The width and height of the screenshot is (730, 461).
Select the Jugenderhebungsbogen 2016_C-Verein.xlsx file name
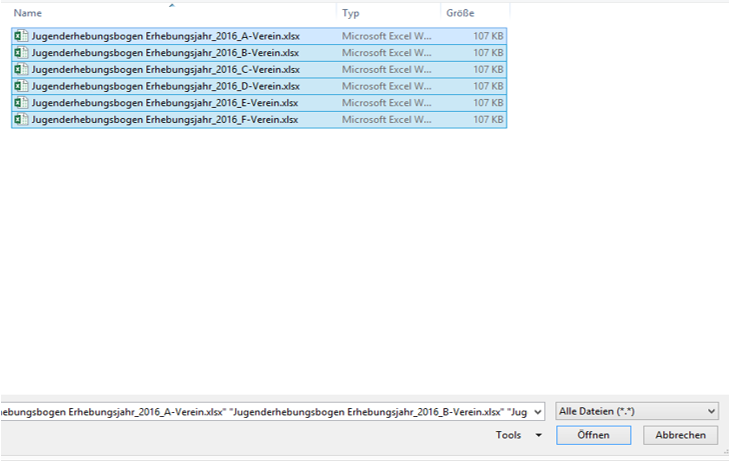click(165, 69)
